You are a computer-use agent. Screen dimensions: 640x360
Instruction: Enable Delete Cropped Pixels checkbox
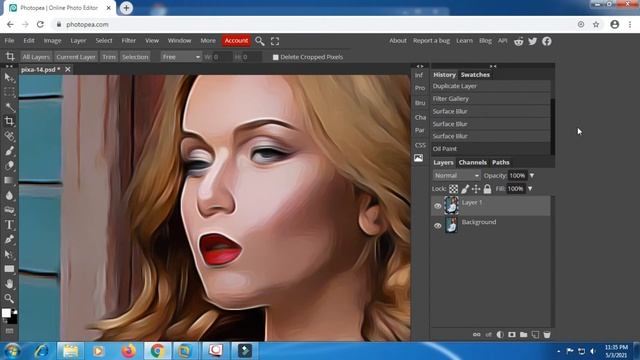276,57
